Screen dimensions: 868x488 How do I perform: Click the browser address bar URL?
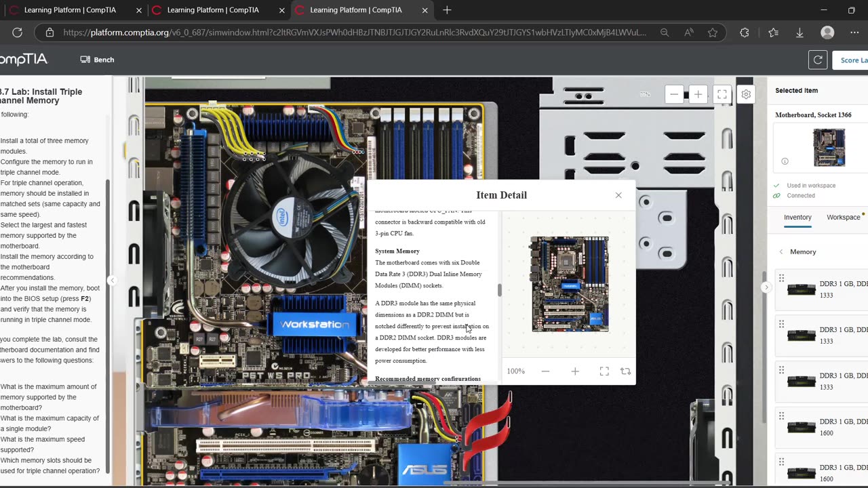click(354, 33)
